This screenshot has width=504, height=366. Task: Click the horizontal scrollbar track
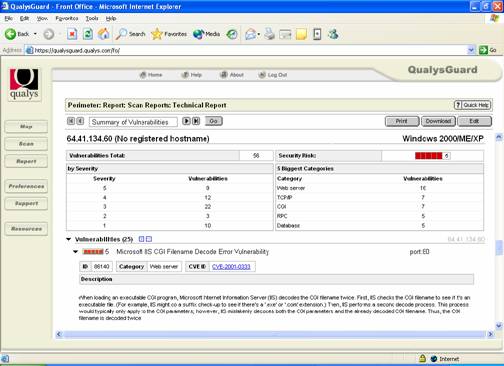point(274,334)
